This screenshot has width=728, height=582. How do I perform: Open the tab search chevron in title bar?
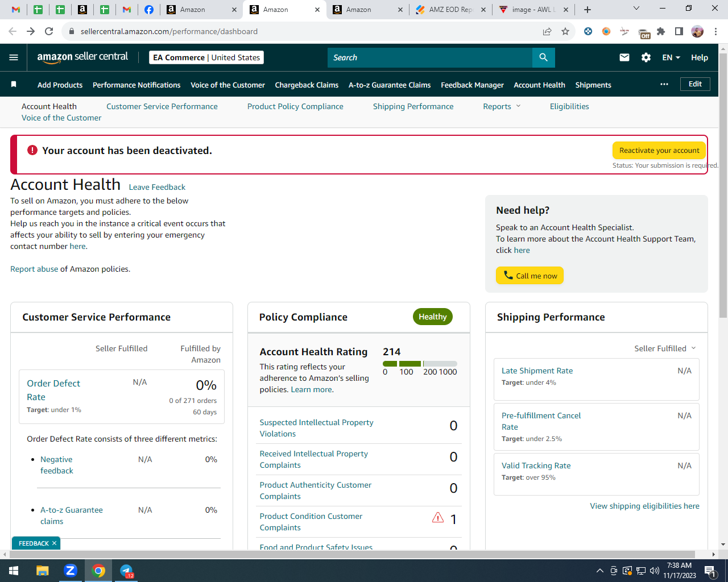(636, 9)
